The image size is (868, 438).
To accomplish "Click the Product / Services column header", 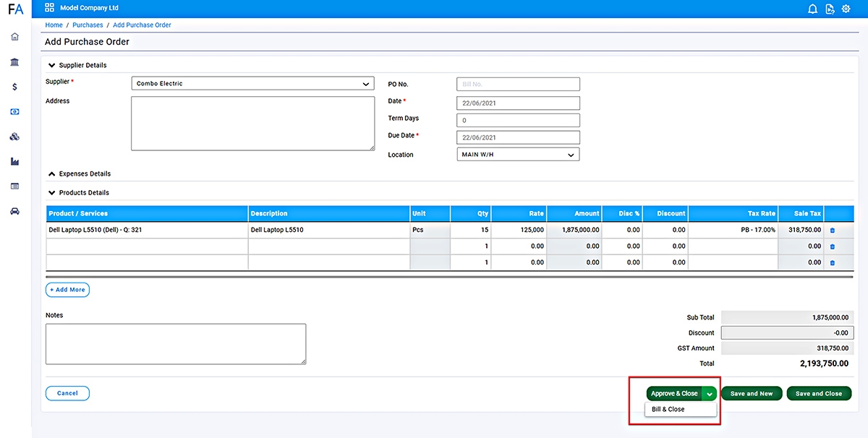I will pos(148,214).
